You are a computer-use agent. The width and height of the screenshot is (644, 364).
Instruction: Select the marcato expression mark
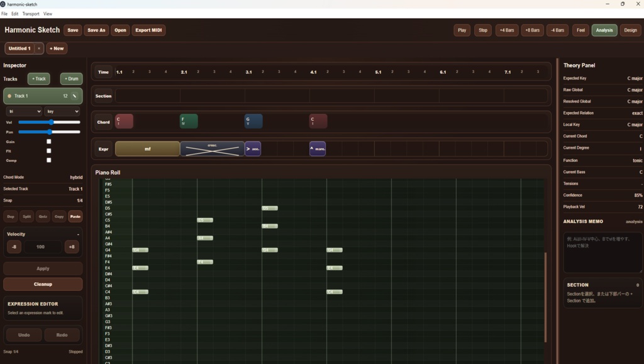coord(318,149)
